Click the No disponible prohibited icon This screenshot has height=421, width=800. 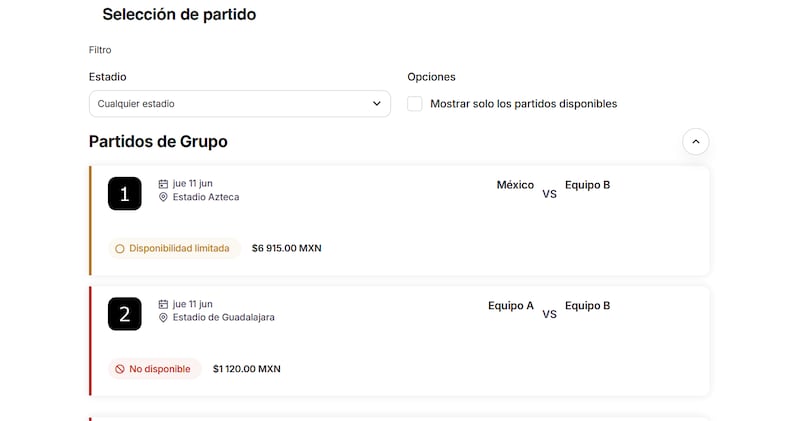(x=120, y=369)
